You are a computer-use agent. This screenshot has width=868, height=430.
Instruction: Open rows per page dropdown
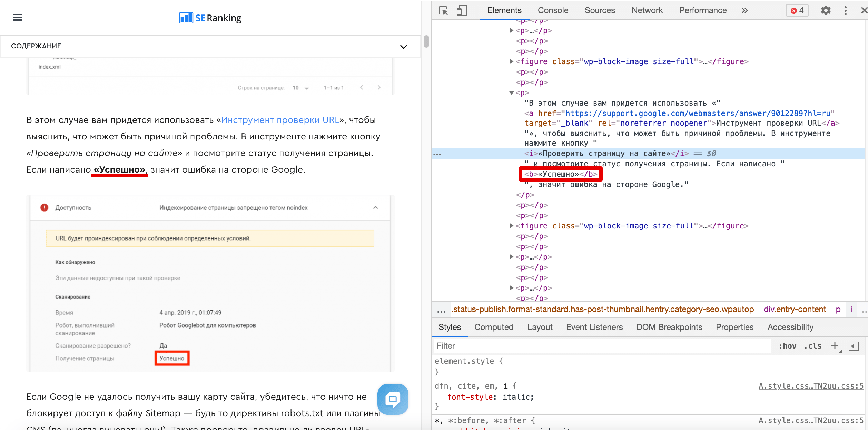[300, 88]
